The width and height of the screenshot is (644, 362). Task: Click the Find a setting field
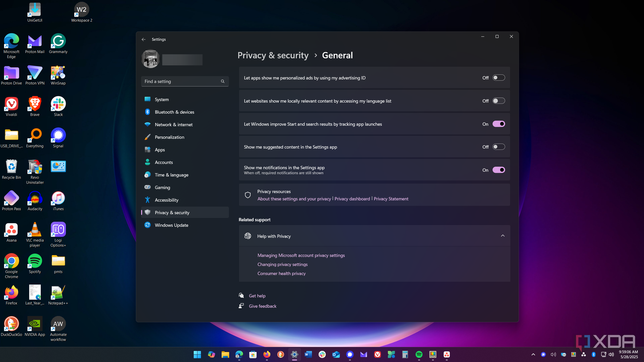(180, 81)
